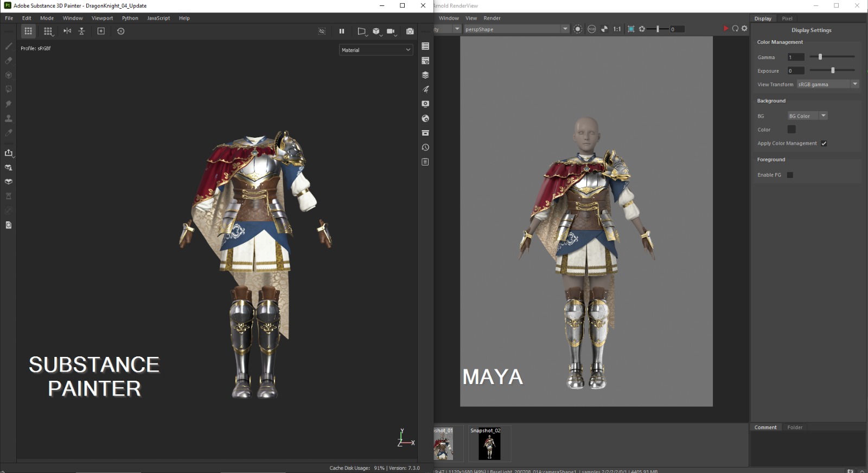Open the lazy-mouse grid options dropdown

pyautogui.click(x=48, y=31)
